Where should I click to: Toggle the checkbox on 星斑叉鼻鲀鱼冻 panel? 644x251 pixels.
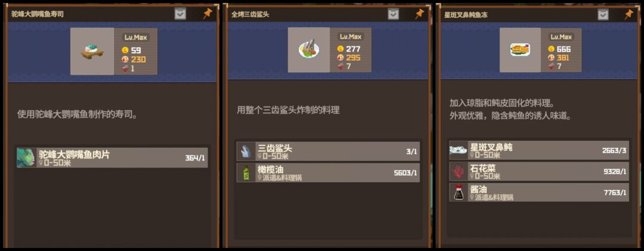pyautogui.click(x=603, y=15)
